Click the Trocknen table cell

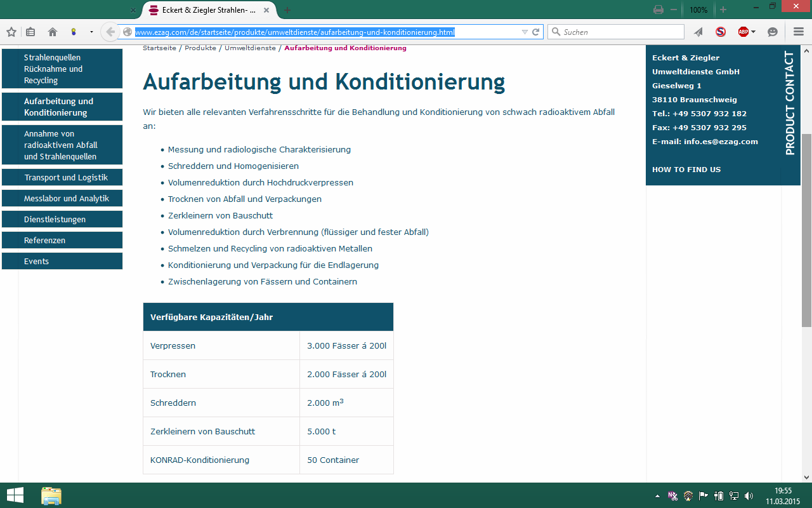pyautogui.click(x=221, y=374)
